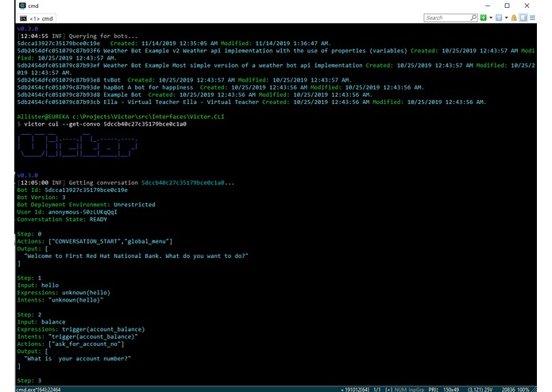552x392 pixels.
Task: Click the Conversation State 'READY' value
Action: tap(98, 219)
